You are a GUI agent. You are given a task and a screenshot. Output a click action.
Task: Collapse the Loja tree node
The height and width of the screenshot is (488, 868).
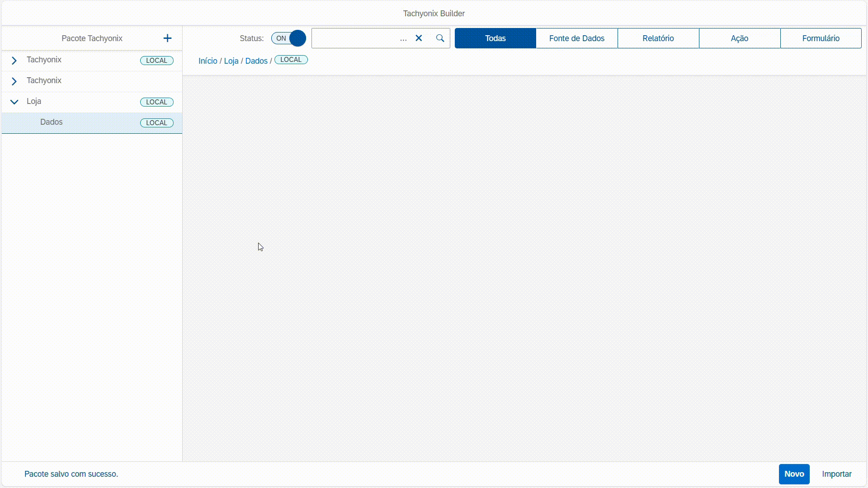click(14, 102)
